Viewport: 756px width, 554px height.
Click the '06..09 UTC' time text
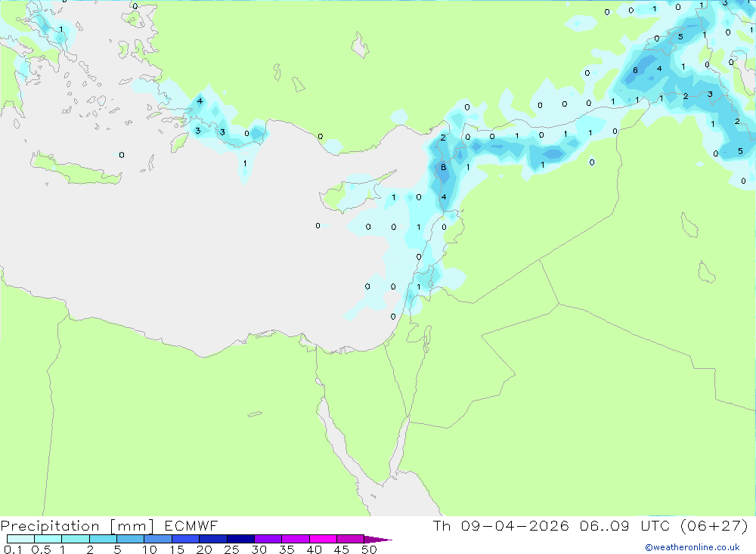tap(625, 525)
